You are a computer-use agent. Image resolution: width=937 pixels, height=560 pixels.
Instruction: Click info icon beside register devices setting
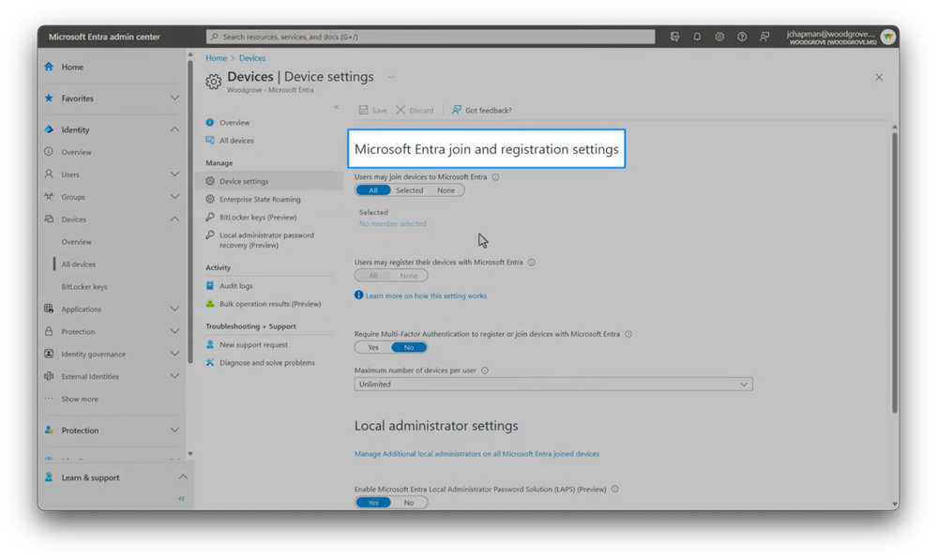(531, 263)
